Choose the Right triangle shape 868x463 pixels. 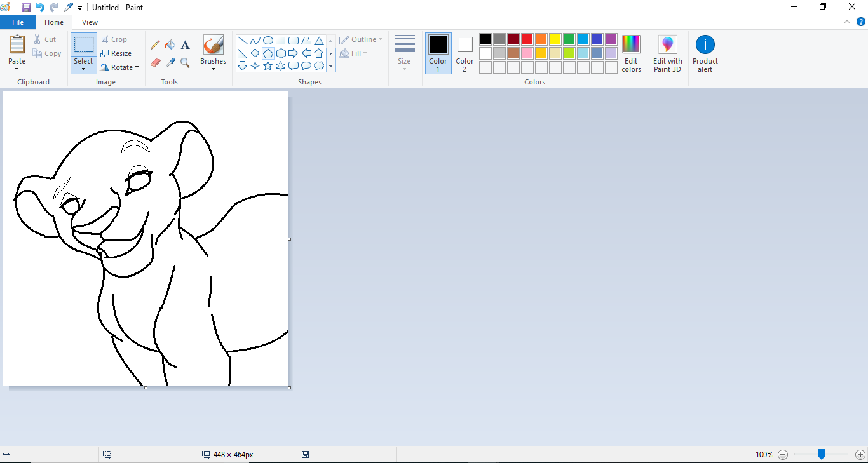tap(242, 53)
